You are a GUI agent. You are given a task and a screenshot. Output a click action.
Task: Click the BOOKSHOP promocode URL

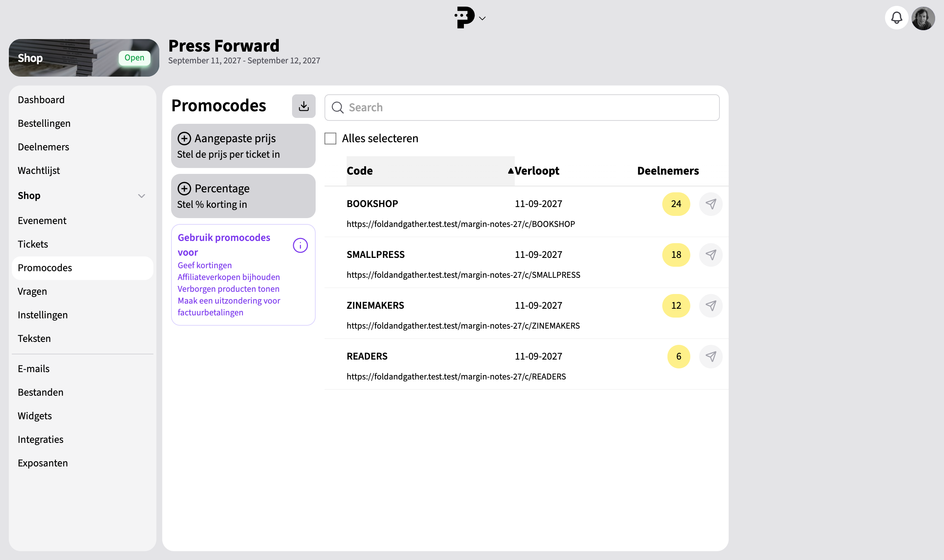click(x=461, y=224)
